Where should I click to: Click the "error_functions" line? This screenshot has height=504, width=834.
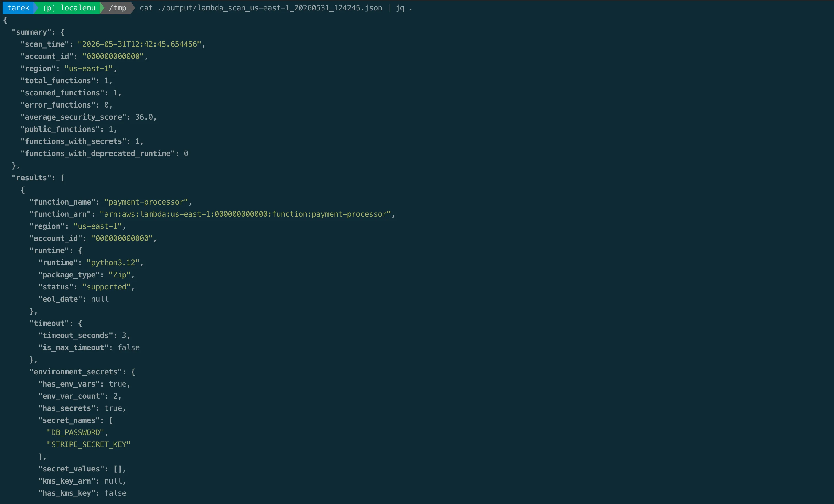coord(66,105)
